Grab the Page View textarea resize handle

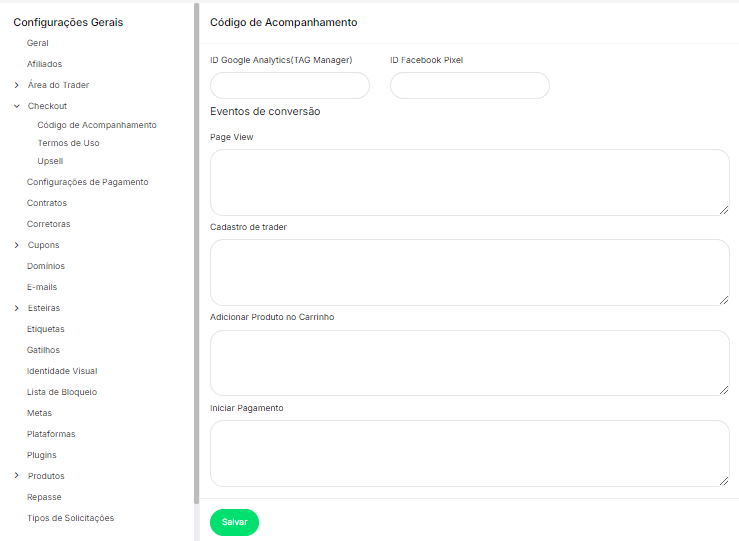[x=724, y=210]
